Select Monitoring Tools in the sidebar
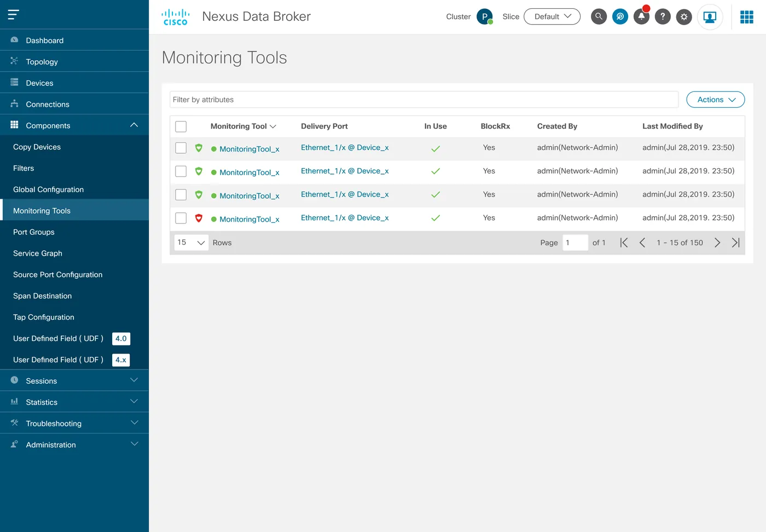This screenshot has height=532, width=766. pyautogui.click(x=74, y=211)
